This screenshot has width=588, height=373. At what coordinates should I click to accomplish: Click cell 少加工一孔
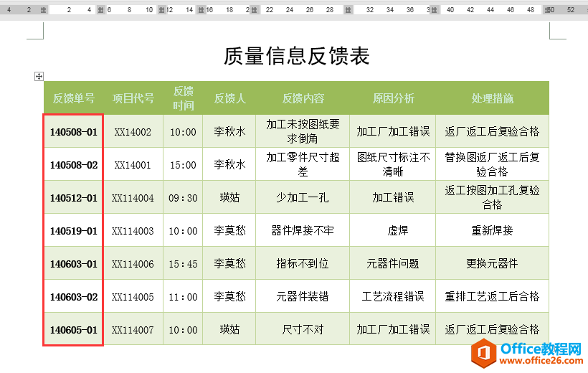[x=303, y=198]
